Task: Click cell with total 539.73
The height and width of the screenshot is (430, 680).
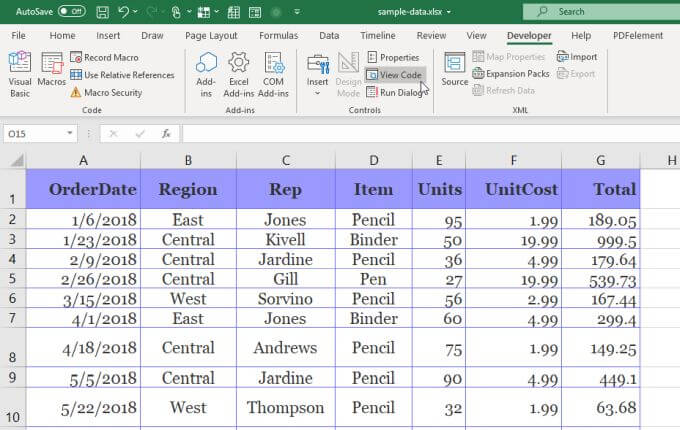Action: point(601,279)
